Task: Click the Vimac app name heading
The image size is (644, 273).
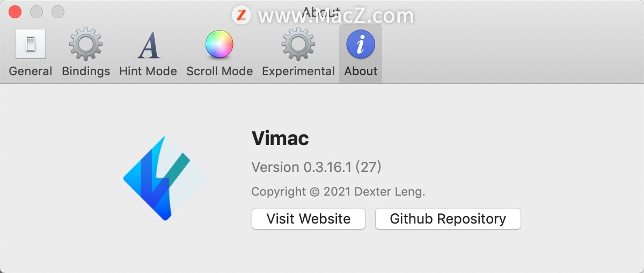Action: point(280,139)
